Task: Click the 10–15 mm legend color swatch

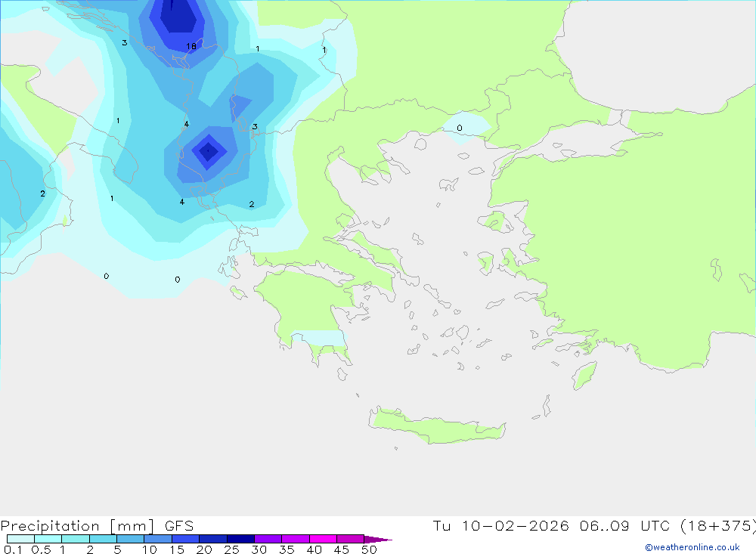Action: click(x=158, y=539)
